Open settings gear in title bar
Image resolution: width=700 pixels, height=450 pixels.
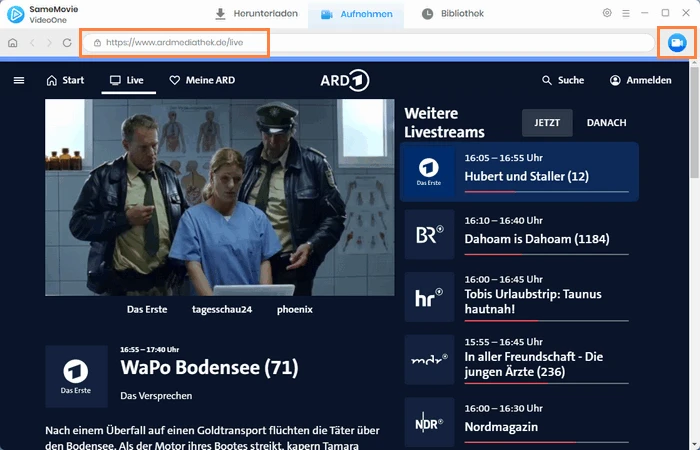pyautogui.click(x=607, y=13)
